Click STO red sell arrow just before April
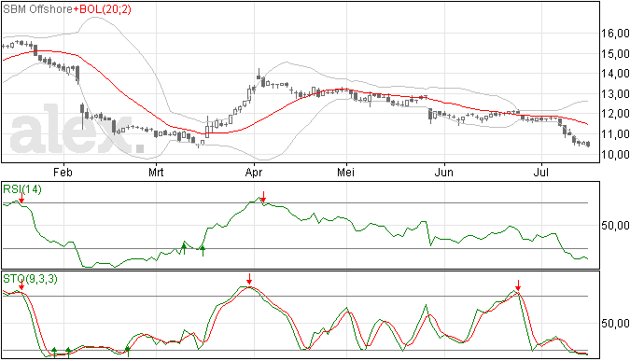The image size is (644, 361). pos(249,279)
